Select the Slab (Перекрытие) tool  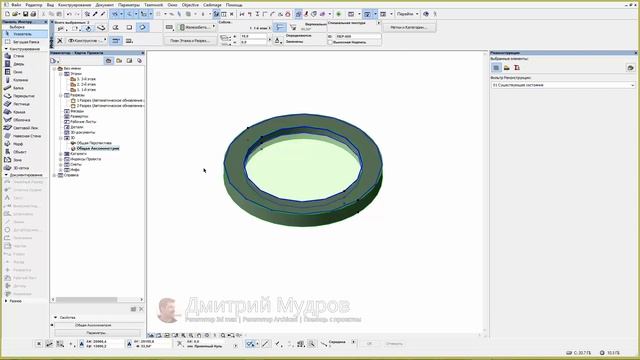pyautogui.click(x=24, y=96)
